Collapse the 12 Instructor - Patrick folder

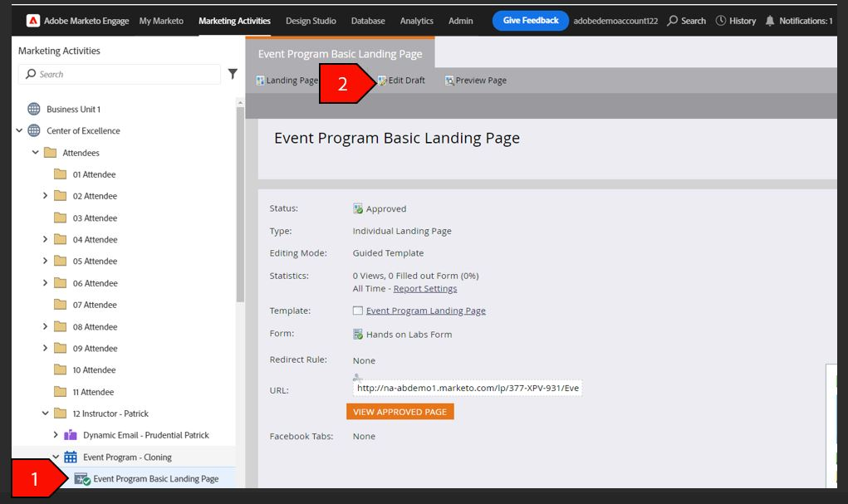[x=46, y=413]
